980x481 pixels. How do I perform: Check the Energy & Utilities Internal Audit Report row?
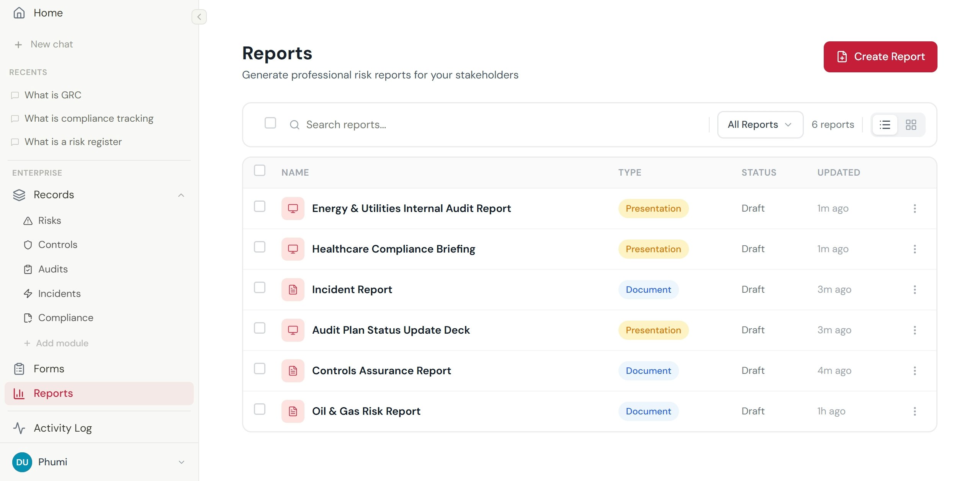click(260, 207)
